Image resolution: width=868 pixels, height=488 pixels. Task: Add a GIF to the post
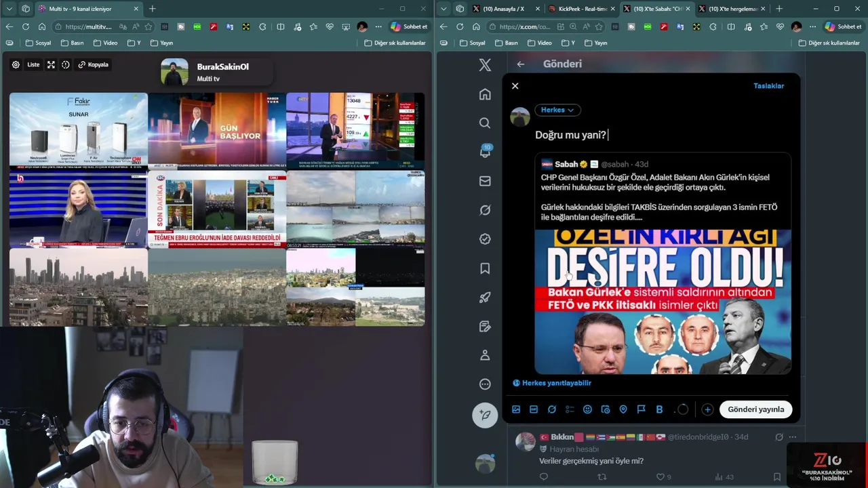point(534,409)
